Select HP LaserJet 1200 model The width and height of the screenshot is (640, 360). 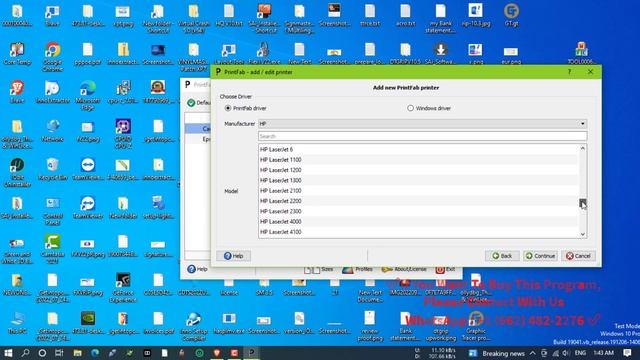(x=418, y=170)
